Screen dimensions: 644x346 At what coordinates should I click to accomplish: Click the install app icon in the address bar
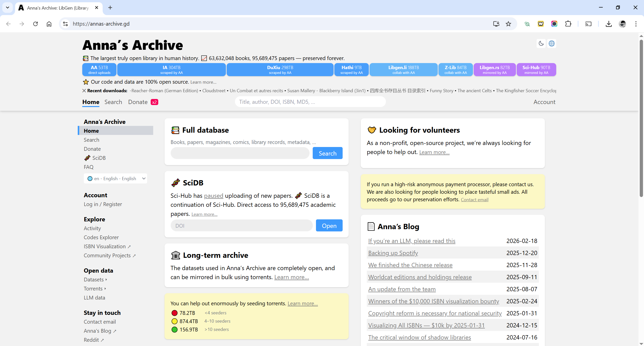click(x=496, y=24)
